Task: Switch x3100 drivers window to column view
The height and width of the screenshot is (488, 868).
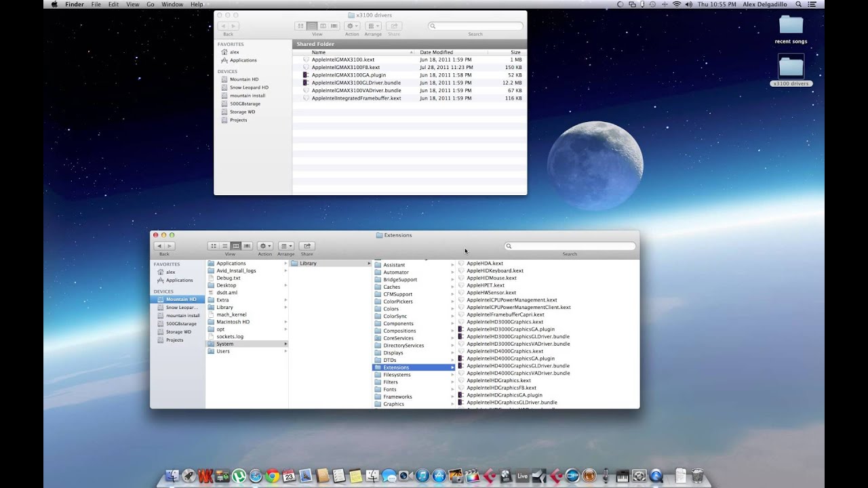Action: [x=323, y=26]
